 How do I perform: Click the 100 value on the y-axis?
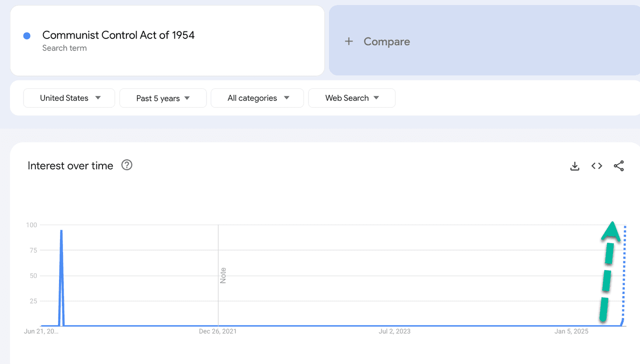(31, 225)
